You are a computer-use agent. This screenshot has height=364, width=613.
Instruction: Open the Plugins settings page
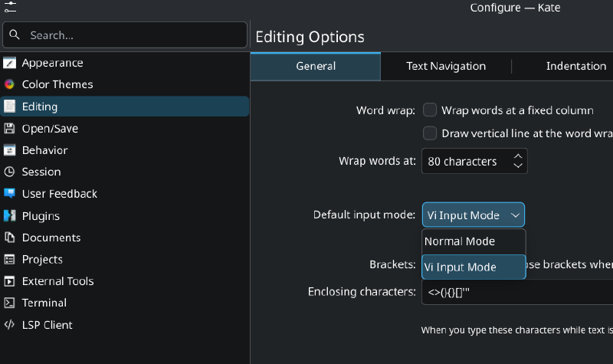coord(124,215)
